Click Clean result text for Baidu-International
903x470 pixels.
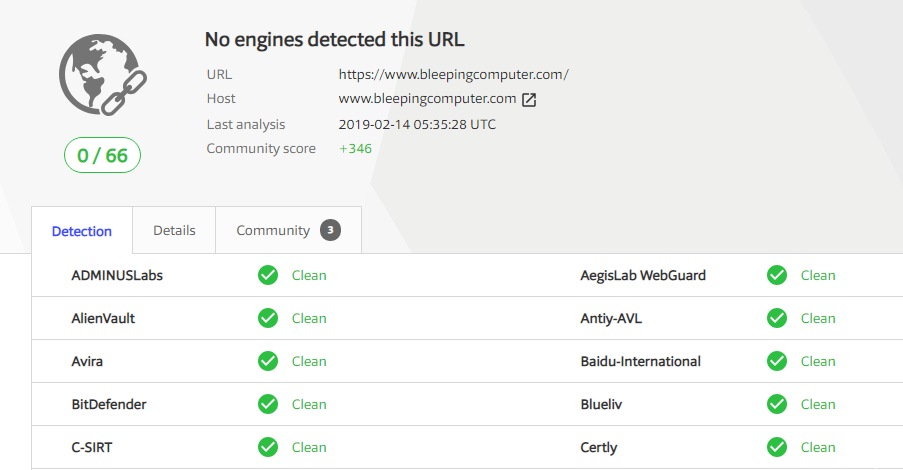point(818,361)
